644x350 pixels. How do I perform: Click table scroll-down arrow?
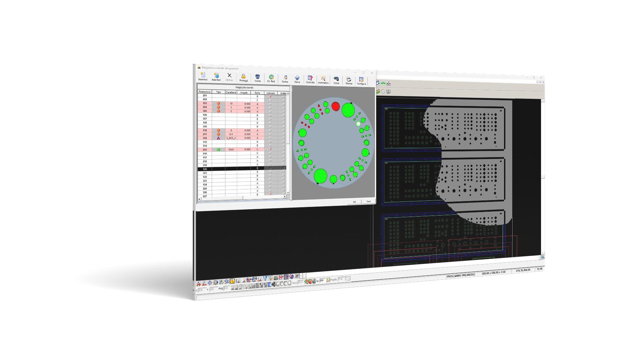[x=288, y=193]
